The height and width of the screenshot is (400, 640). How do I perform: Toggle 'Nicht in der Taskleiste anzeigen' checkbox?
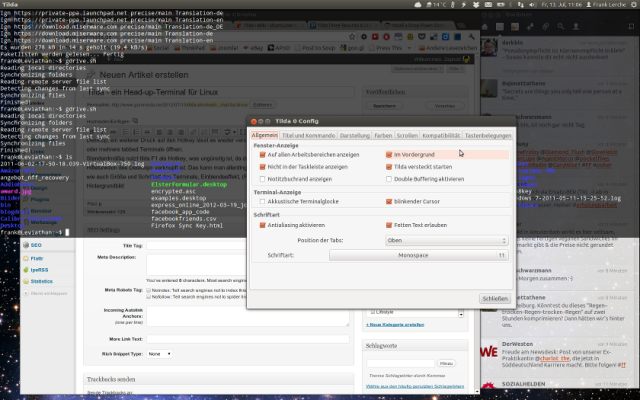coord(262,167)
